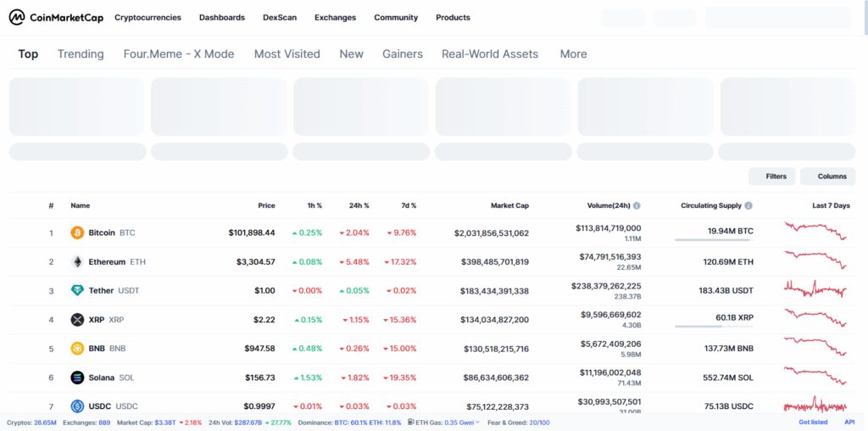Sort by the Market Cap column header

click(509, 205)
